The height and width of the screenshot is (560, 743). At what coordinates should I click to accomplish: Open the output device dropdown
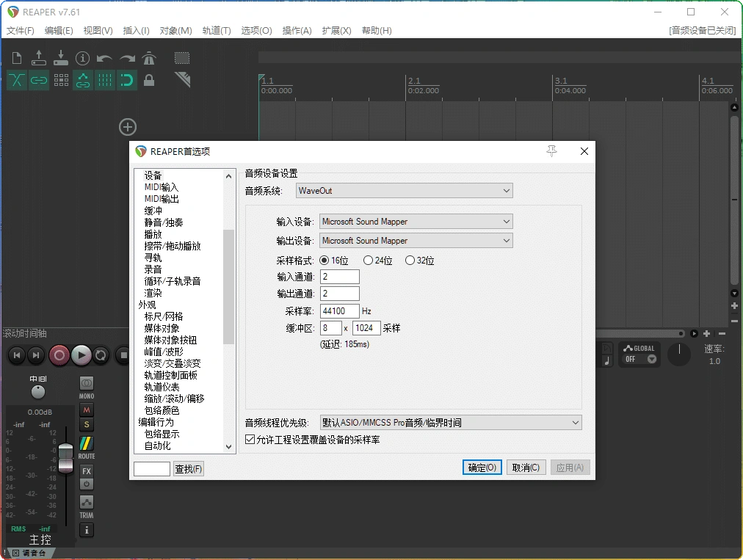(416, 241)
